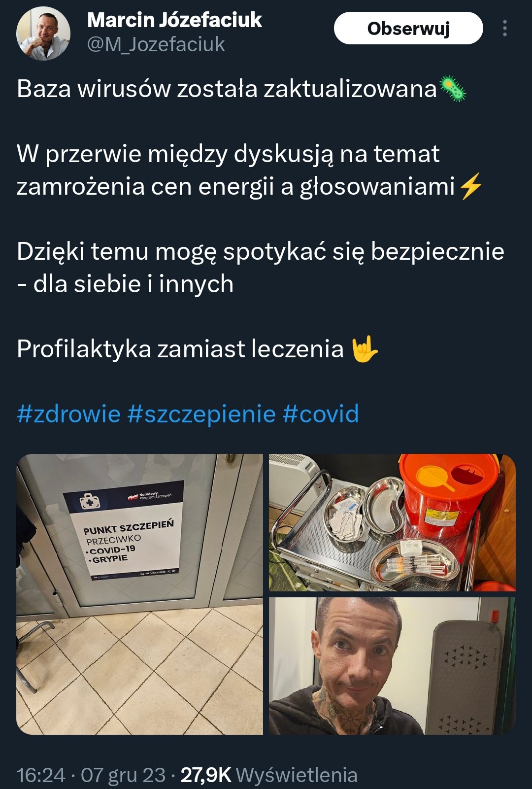The height and width of the screenshot is (789, 532).
Task: View the 27,9K Wyświetlenia count
Action: click(x=269, y=775)
